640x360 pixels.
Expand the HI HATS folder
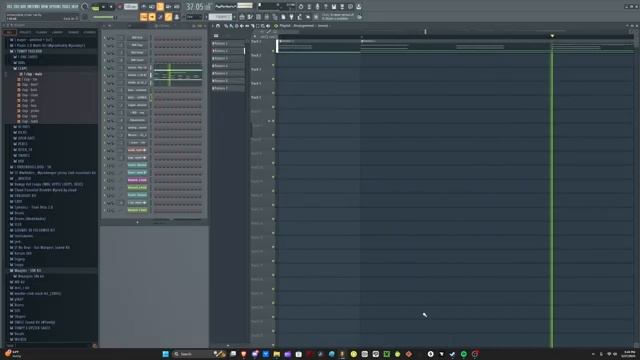[23, 127]
